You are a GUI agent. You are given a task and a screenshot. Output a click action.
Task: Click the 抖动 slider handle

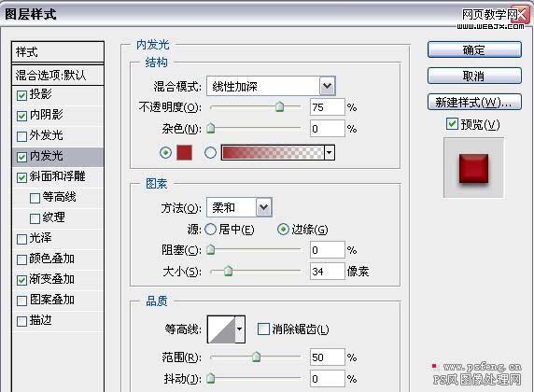211,378
